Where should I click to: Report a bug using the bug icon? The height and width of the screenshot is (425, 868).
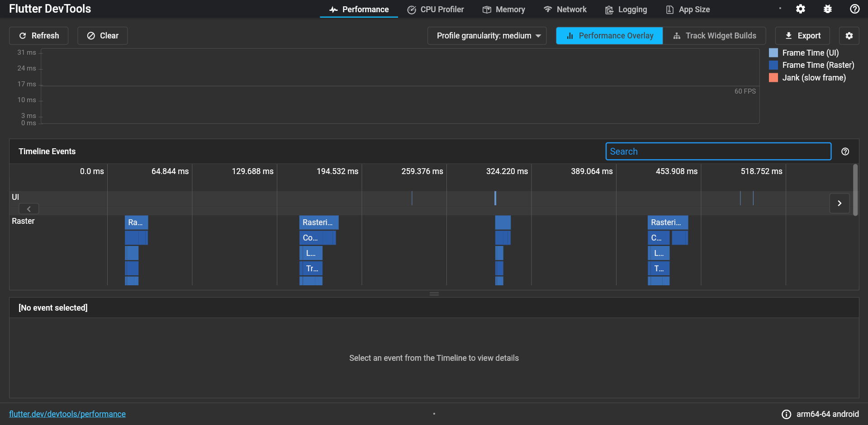(x=827, y=9)
